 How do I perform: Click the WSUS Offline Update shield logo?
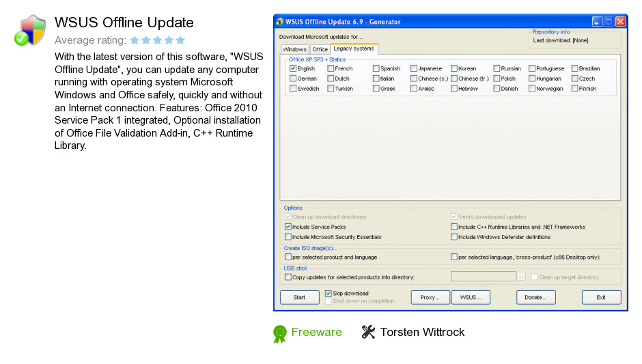click(30, 30)
